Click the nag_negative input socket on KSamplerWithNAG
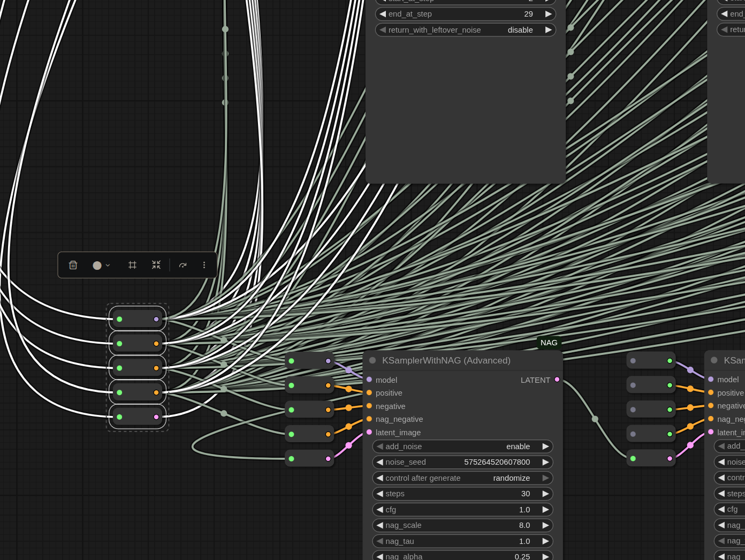 tap(369, 419)
